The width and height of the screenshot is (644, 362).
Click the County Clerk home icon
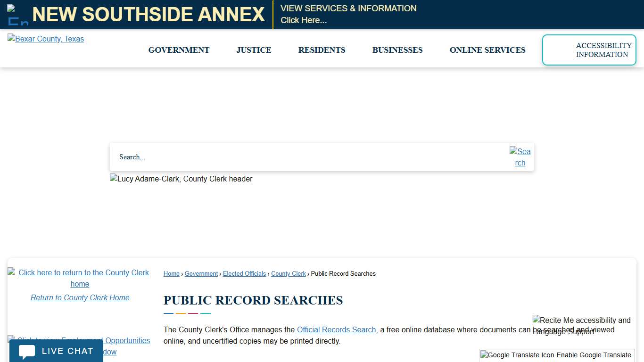click(10, 272)
